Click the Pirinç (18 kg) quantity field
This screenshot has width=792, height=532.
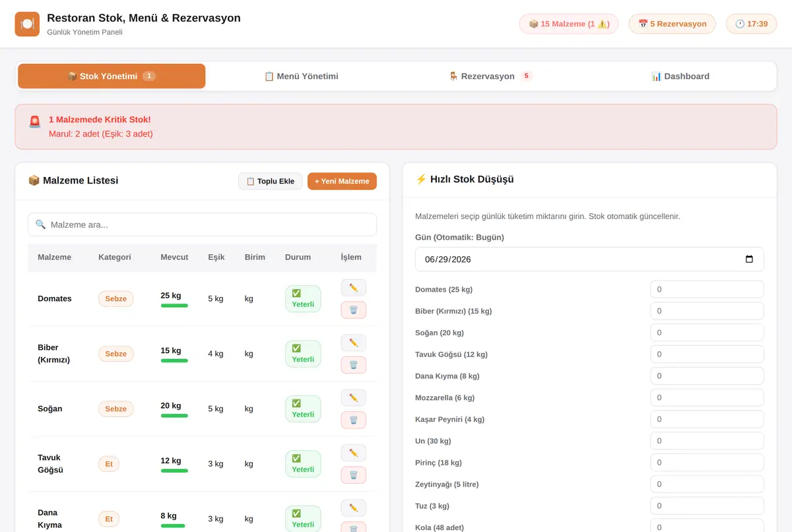click(707, 463)
